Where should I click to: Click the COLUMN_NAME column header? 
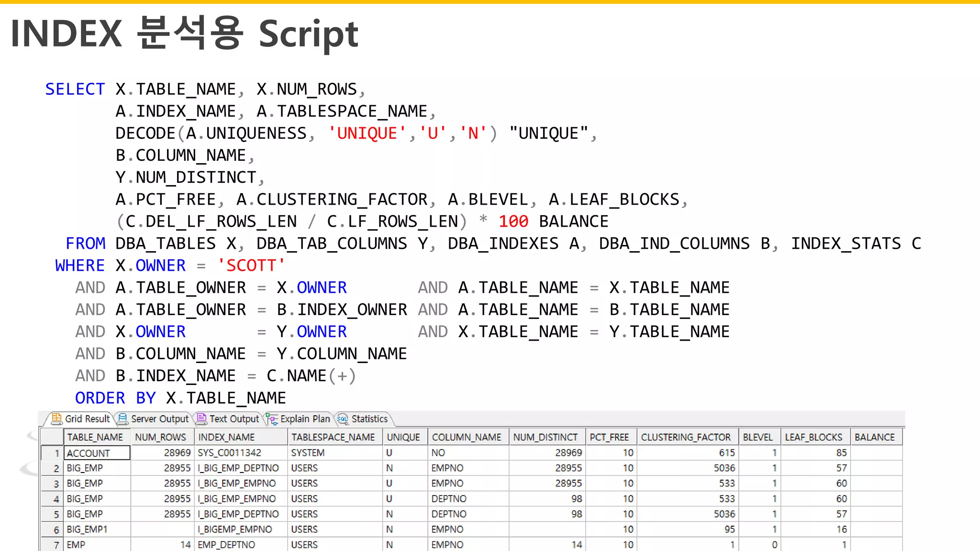(x=468, y=437)
